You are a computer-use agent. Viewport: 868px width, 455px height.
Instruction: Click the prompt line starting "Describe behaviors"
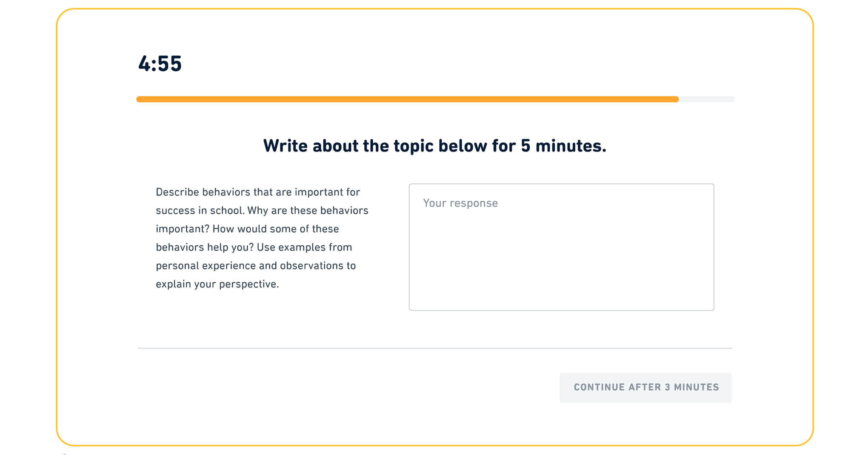pyautogui.click(x=257, y=192)
